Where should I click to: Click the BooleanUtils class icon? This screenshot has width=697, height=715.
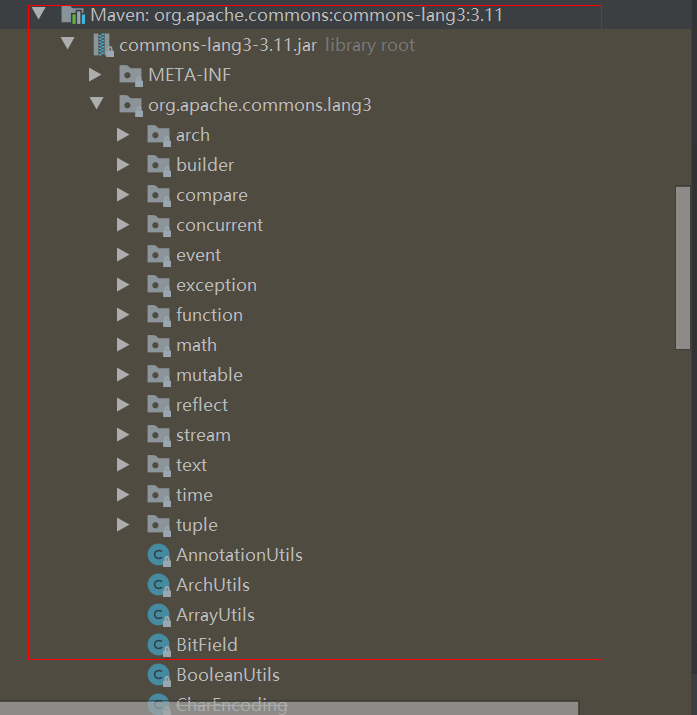click(159, 675)
